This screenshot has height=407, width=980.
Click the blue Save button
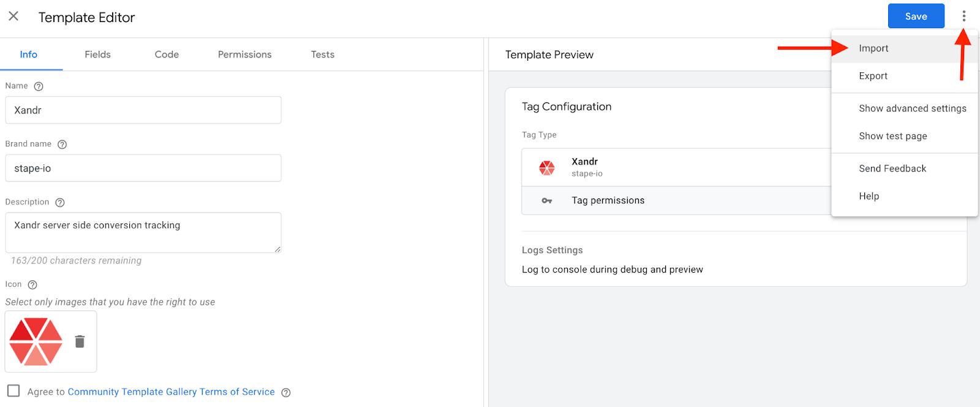coord(916,17)
